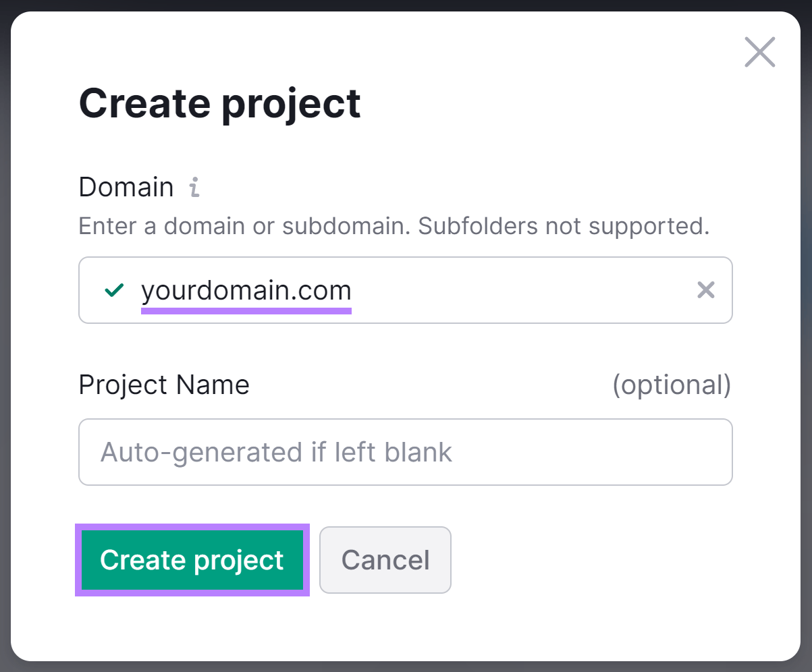Click Cancel to abort project creation
Screen dimensions: 812x672
point(385,560)
